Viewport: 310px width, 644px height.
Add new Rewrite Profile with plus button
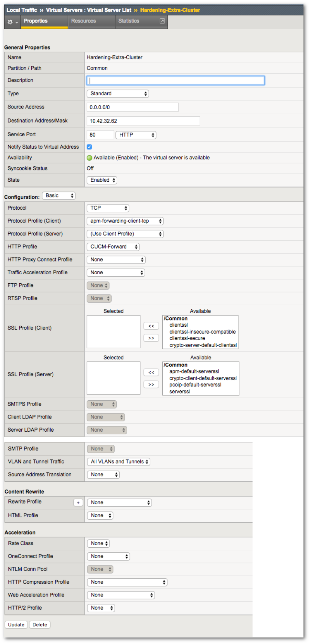click(78, 503)
